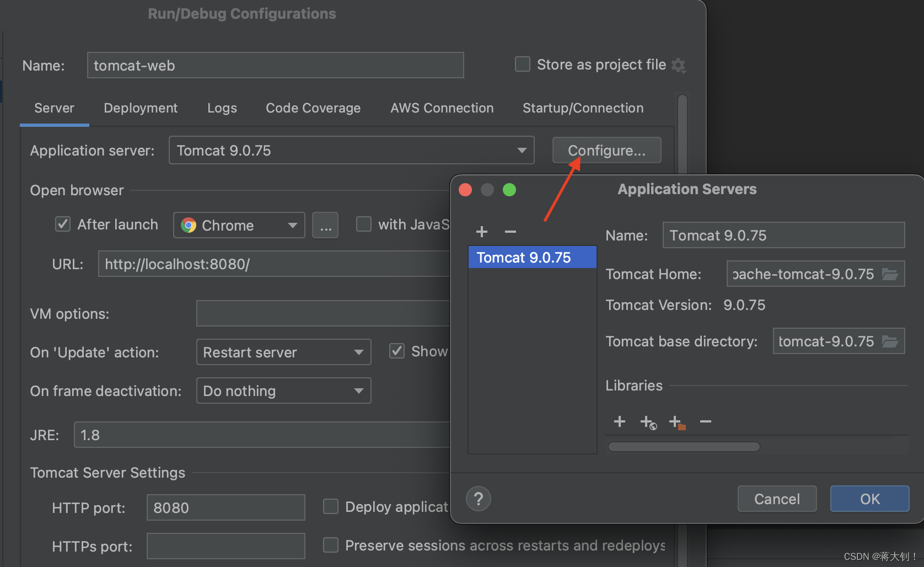Open the Application server dropdown
This screenshot has height=567, width=924.
pyautogui.click(x=352, y=150)
